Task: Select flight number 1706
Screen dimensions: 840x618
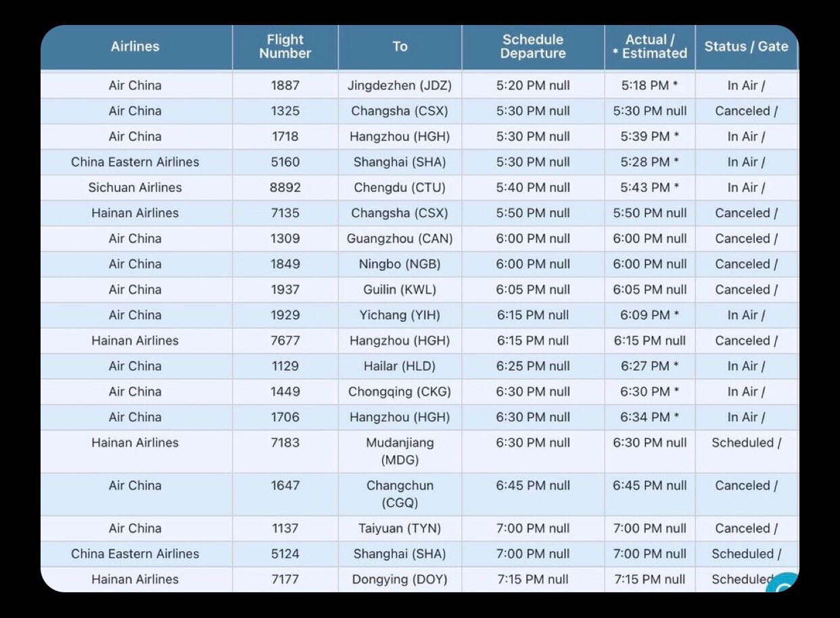Action: [285, 417]
